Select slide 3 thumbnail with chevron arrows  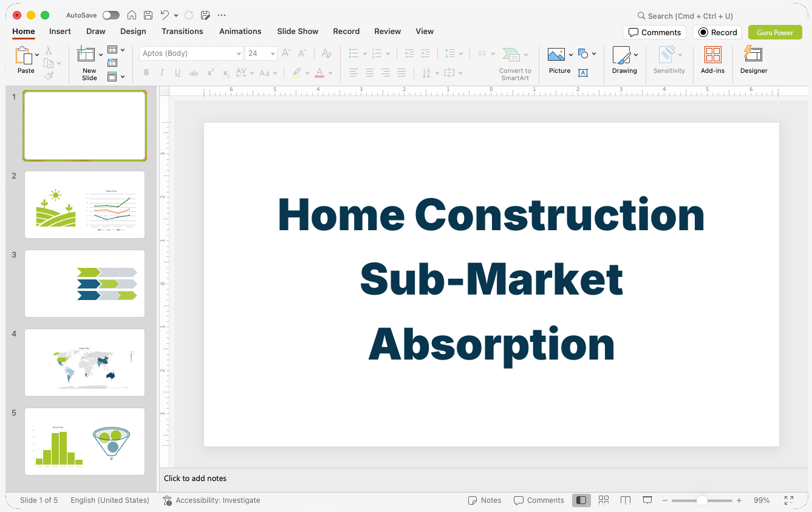85,284
